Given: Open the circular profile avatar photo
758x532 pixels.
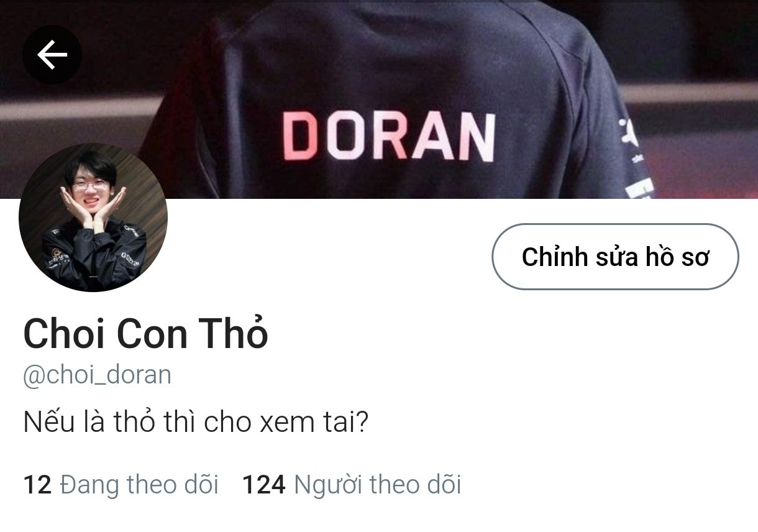Looking at the screenshot, I should click(93, 218).
